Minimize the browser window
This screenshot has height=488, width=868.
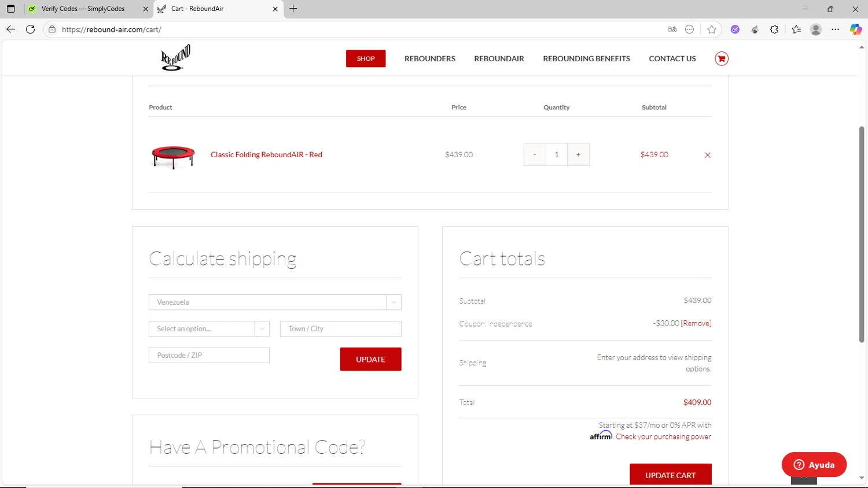click(805, 9)
